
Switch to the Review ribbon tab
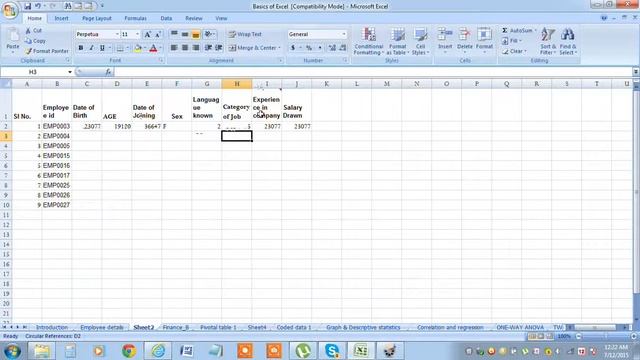(x=194, y=18)
